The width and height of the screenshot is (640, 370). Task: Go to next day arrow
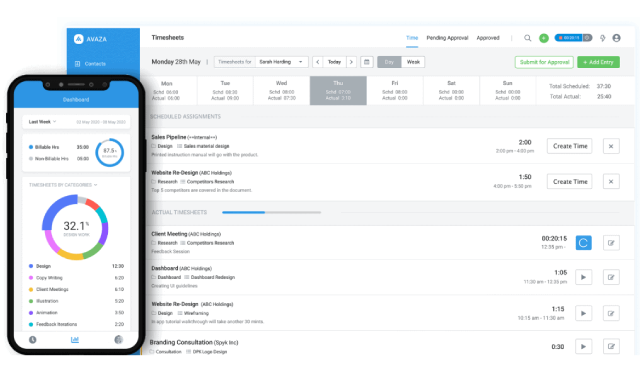[351, 62]
